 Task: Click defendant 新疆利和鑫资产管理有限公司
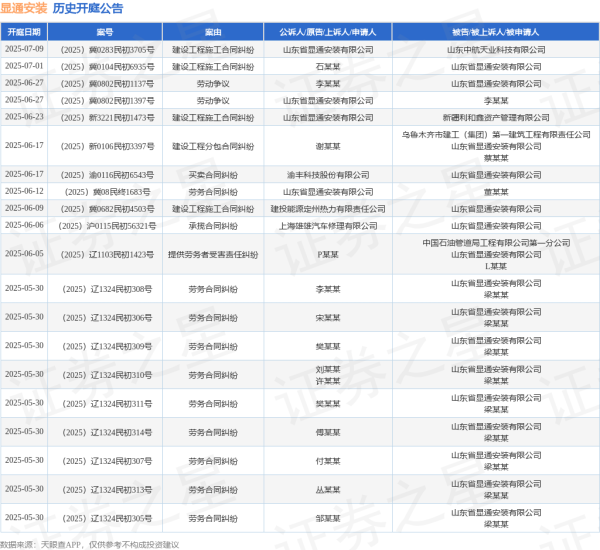[496, 117]
